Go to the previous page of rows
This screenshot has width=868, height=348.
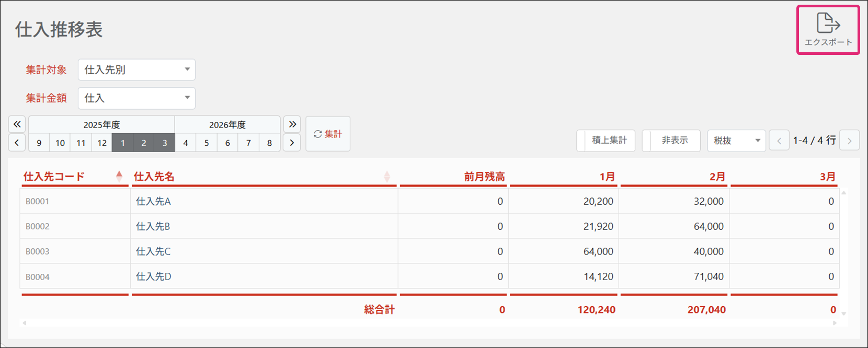779,141
